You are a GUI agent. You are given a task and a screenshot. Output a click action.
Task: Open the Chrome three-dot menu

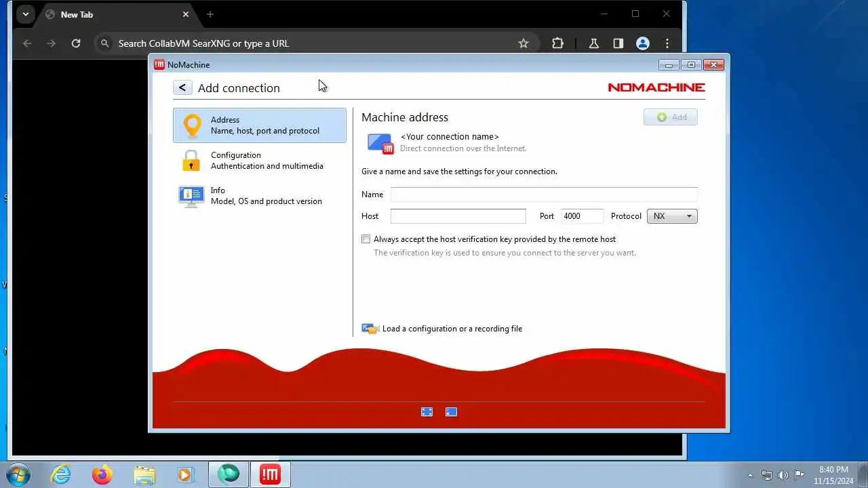667,43
